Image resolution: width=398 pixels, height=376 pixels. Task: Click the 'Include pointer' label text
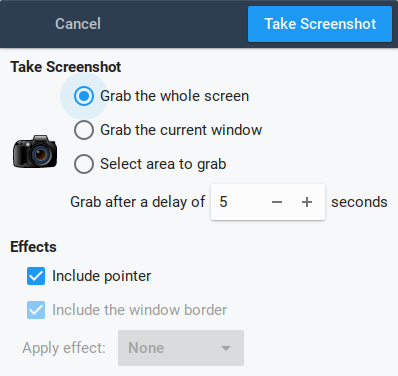[x=102, y=276]
